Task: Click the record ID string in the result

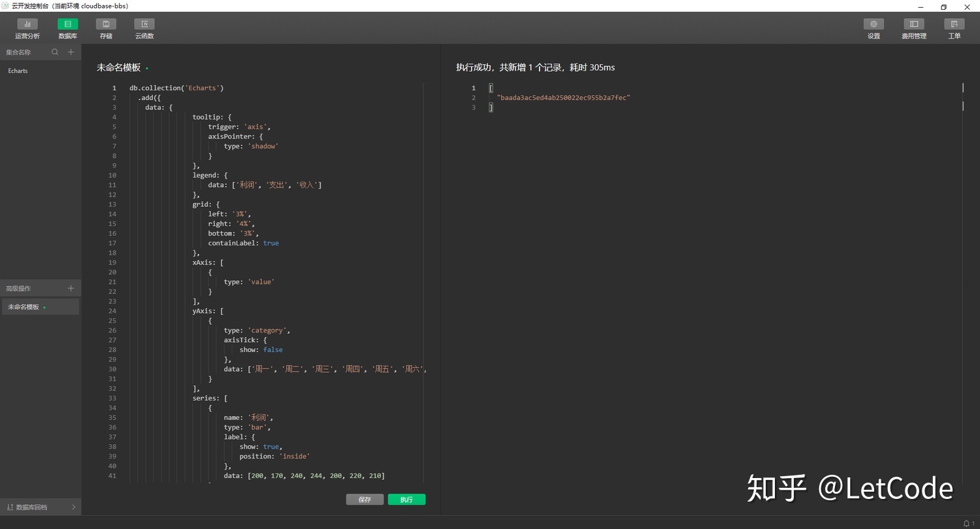Action: point(563,97)
